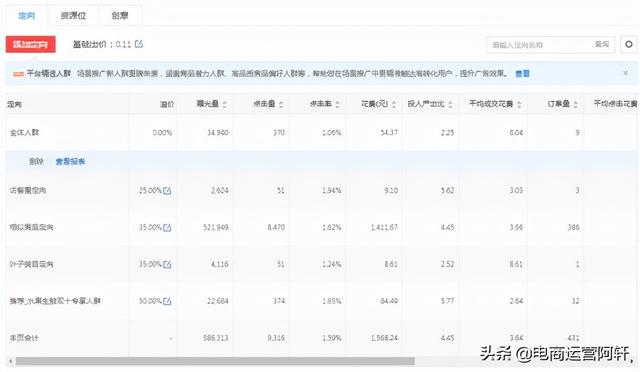Click the 1,568.24 total spend cell
The image size is (640, 372).
click(384, 338)
